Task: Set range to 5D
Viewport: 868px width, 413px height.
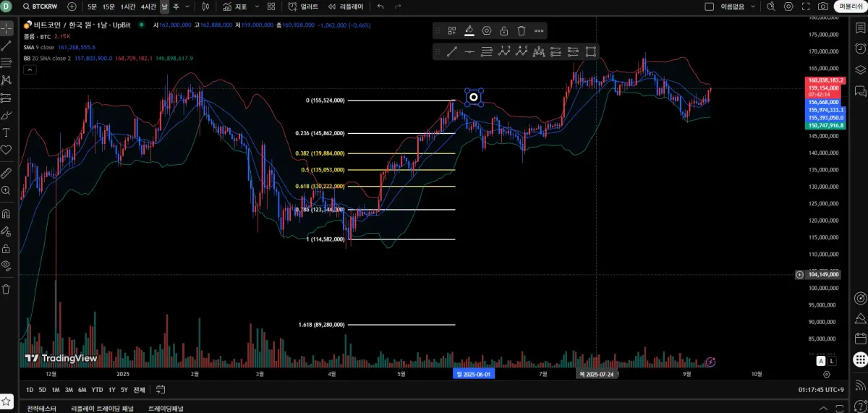Action: click(42, 390)
